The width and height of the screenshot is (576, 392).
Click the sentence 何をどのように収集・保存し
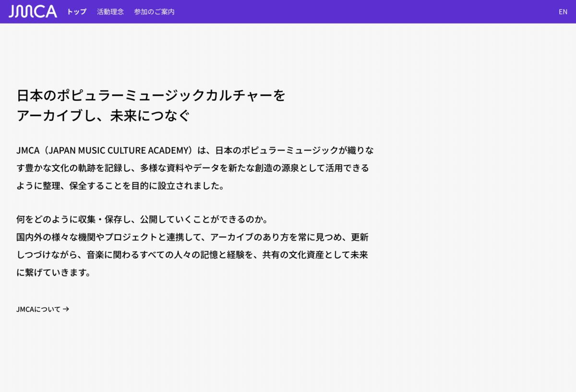coord(142,220)
